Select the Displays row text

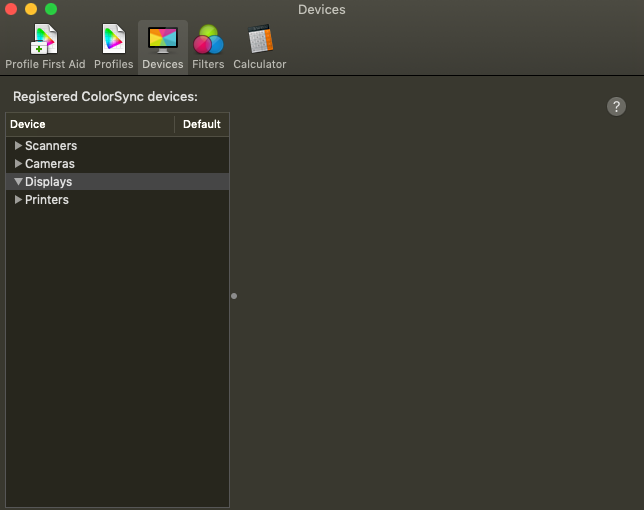click(48, 182)
